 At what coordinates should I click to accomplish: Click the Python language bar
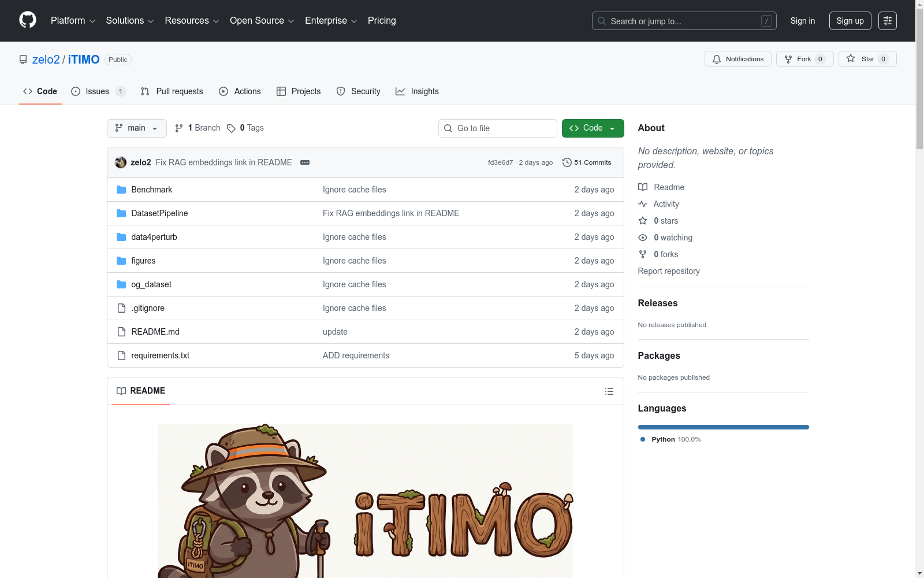coord(724,427)
